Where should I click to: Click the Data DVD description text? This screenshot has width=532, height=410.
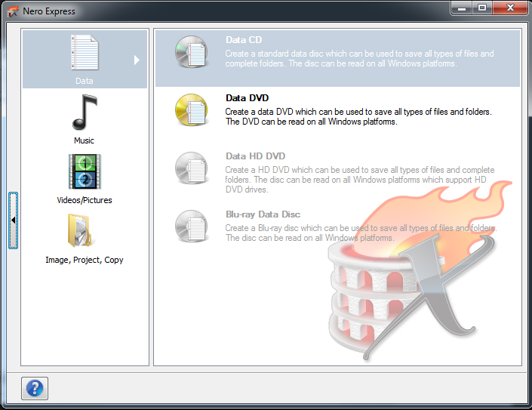pyautogui.click(x=358, y=116)
